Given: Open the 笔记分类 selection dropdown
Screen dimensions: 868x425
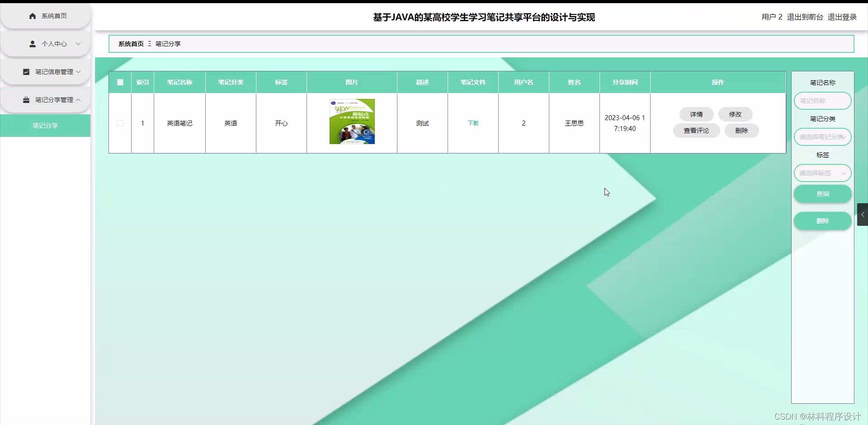Looking at the screenshot, I should [822, 137].
